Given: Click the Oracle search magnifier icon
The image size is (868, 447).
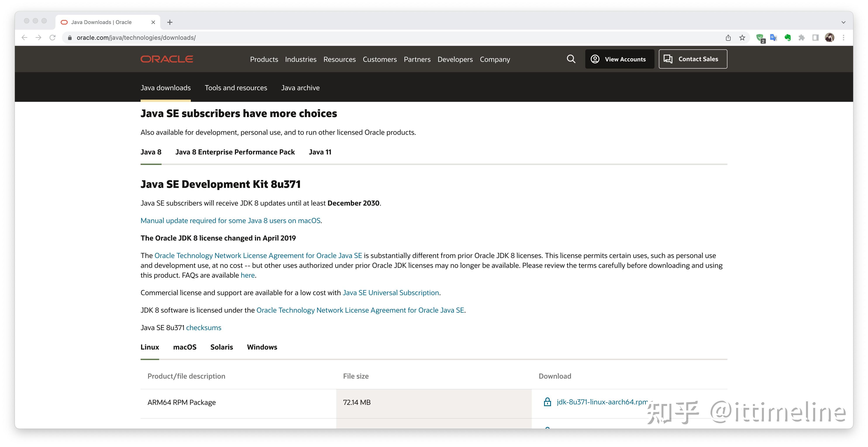Looking at the screenshot, I should click(x=571, y=59).
